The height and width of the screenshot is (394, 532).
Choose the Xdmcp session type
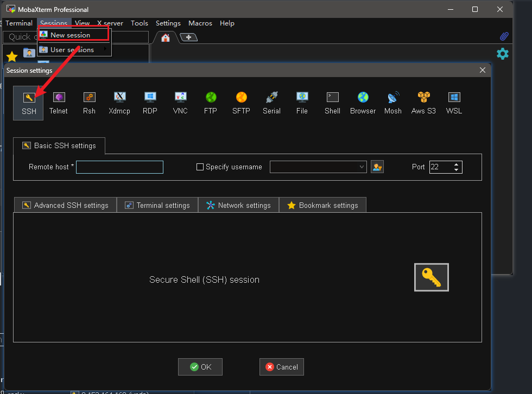click(x=119, y=103)
